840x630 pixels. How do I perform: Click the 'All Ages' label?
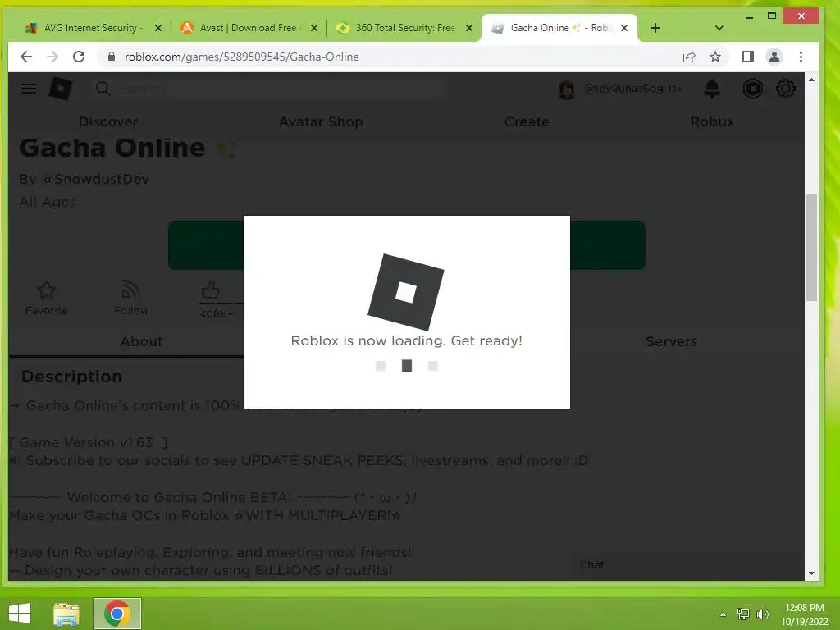pyautogui.click(x=48, y=202)
